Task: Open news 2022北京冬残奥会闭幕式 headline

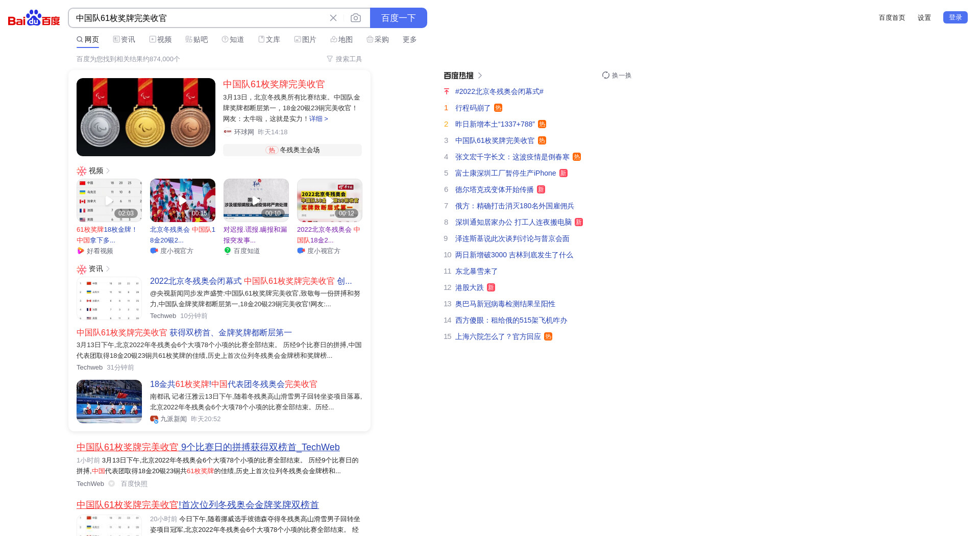Action: pyautogui.click(x=251, y=281)
